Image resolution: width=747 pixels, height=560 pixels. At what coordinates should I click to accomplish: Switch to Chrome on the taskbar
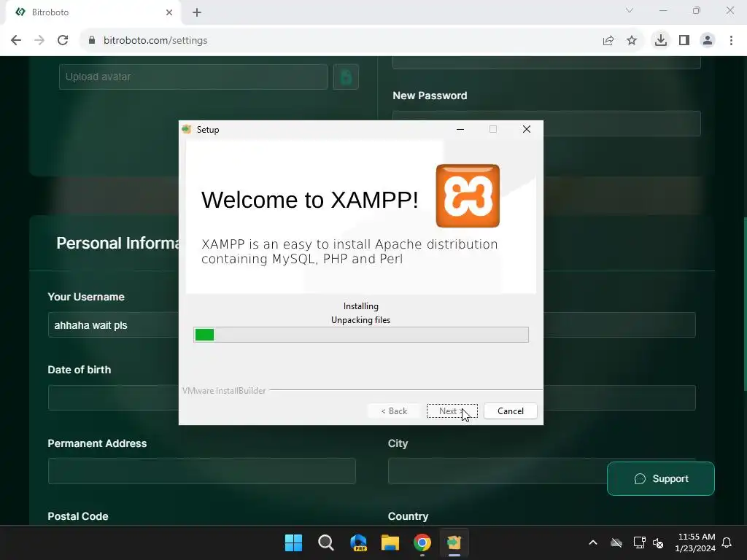pos(422,542)
